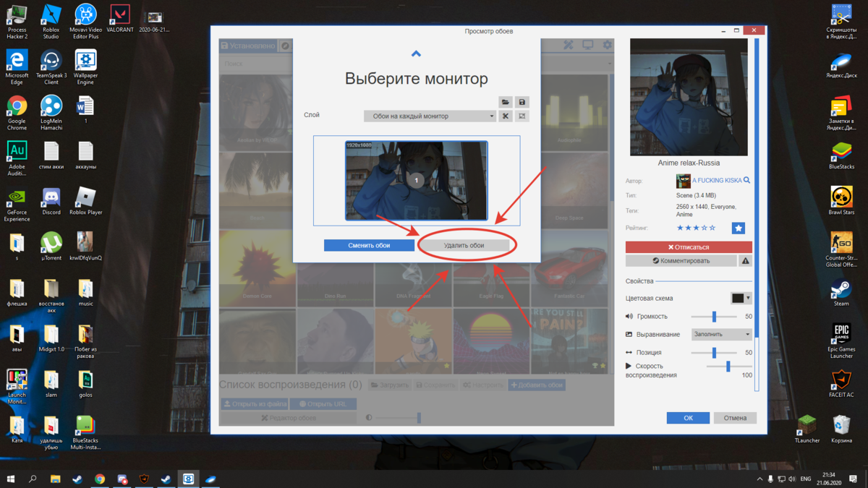Viewport: 868px width, 488px height.
Task: Click the 'Редактор обоев' button
Action: [x=288, y=418]
